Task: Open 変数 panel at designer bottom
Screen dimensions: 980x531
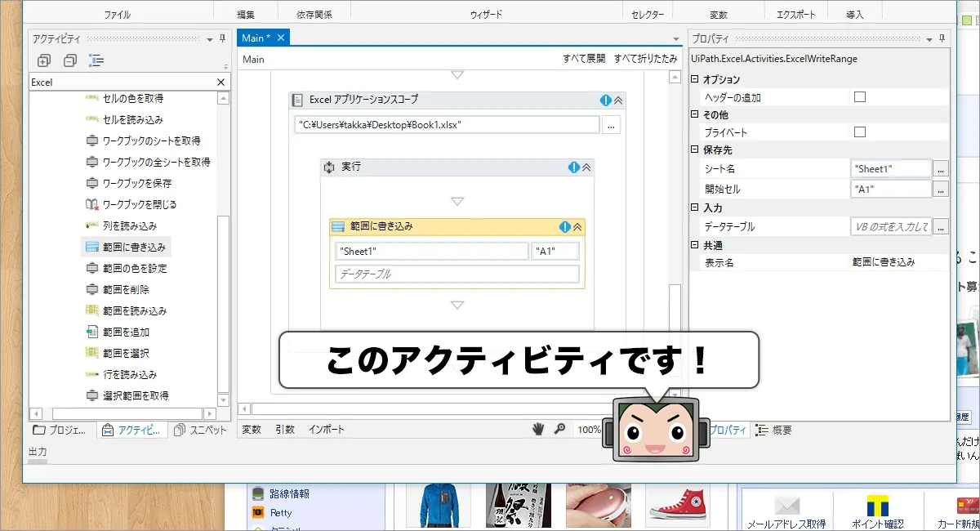Action: (x=252, y=430)
